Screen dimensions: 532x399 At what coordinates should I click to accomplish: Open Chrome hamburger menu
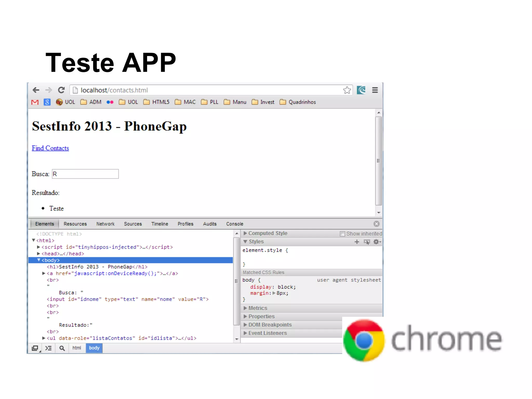click(375, 90)
